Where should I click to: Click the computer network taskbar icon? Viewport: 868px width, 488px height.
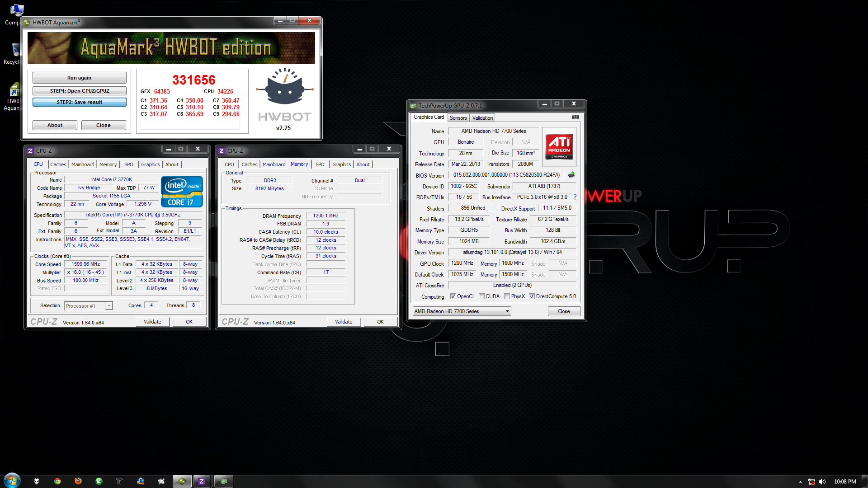[x=141, y=481]
